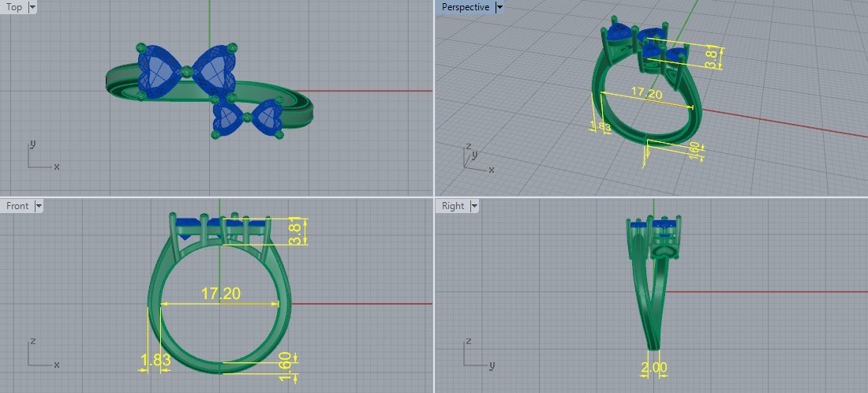Viewport: 868px width, 393px height.
Task: Select the 3.81 dimension in Front view
Action: click(x=297, y=231)
